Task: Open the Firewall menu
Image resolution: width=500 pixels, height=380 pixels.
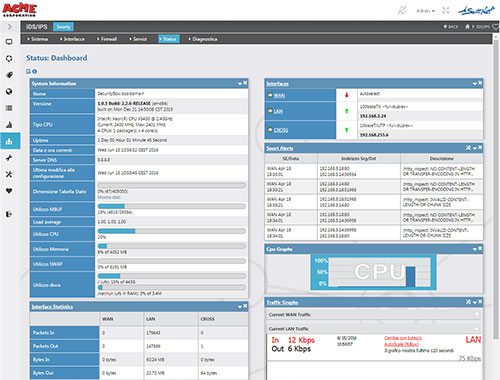Action: [107, 39]
